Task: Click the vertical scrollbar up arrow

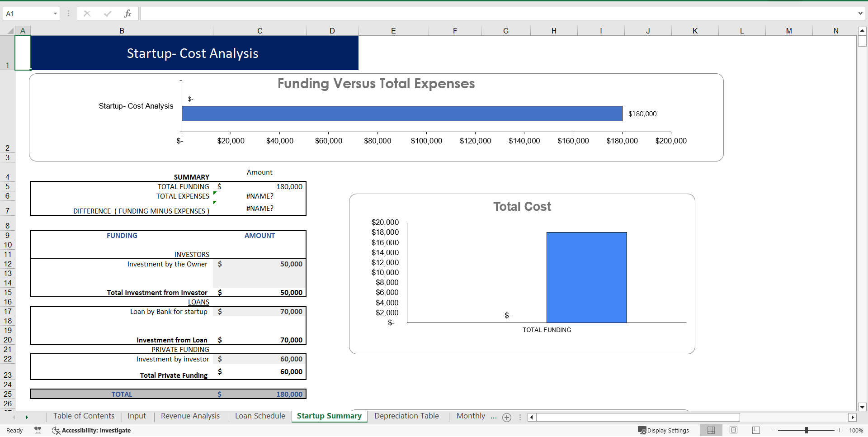Action: (x=862, y=31)
